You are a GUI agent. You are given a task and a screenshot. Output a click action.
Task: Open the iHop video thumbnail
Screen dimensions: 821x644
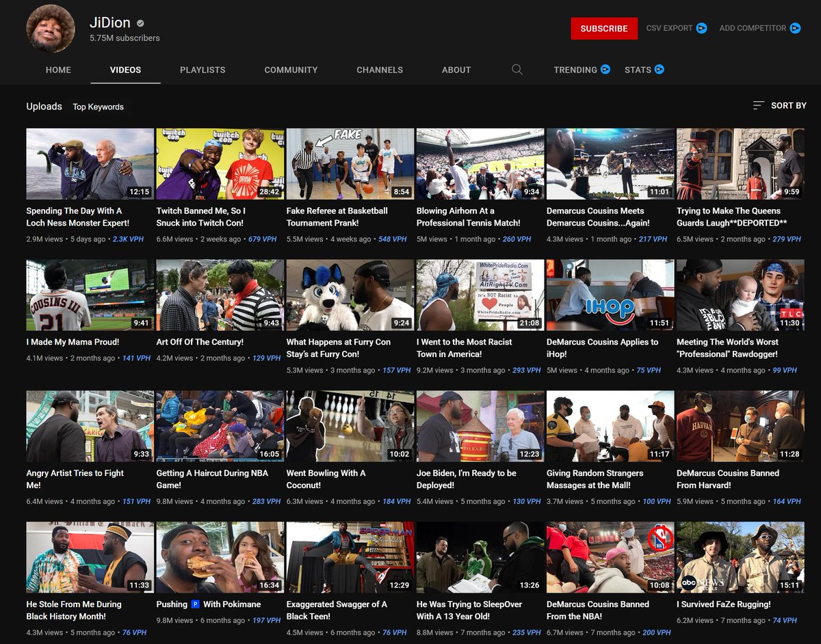click(x=610, y=295)
